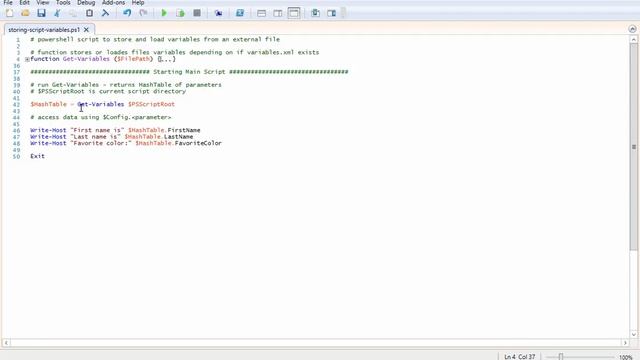The height and width of the screenshot is (360, 640).
Task: Click the vertical scrollbar thumb
Action: click(634, 147)
